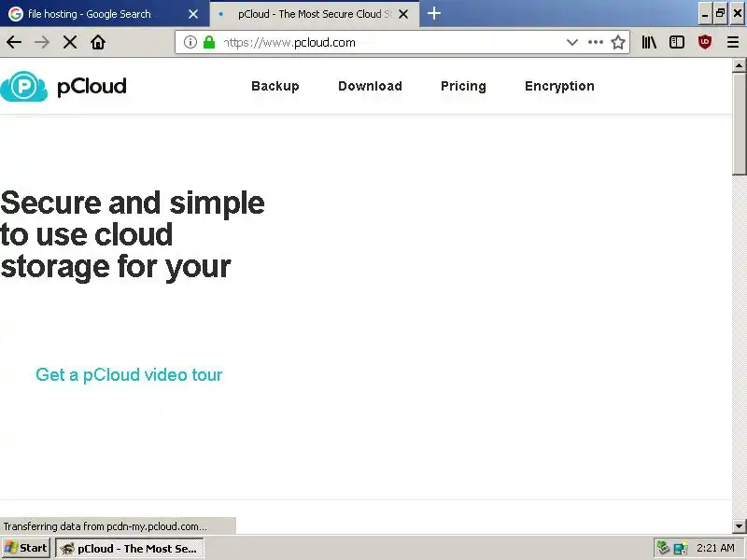Open the network connection tray icon

click(x=682, y=548)
